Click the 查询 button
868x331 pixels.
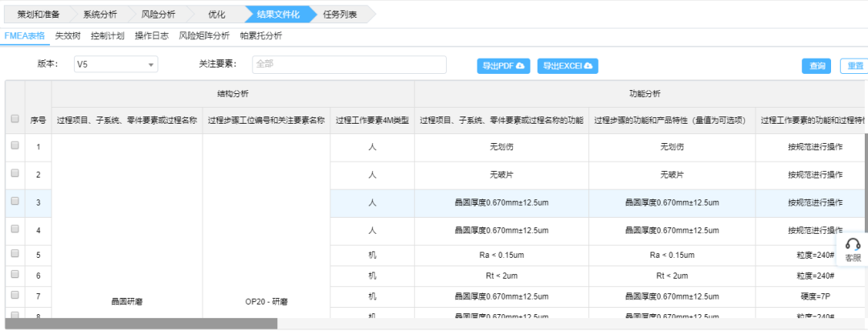pos(817,66)
